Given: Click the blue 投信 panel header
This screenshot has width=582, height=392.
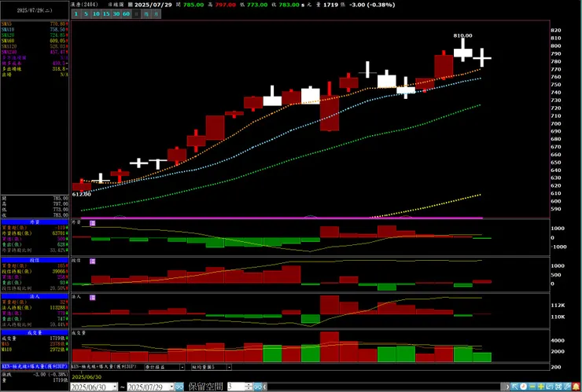Looking at the screenshot, I should tap(35, 260).
